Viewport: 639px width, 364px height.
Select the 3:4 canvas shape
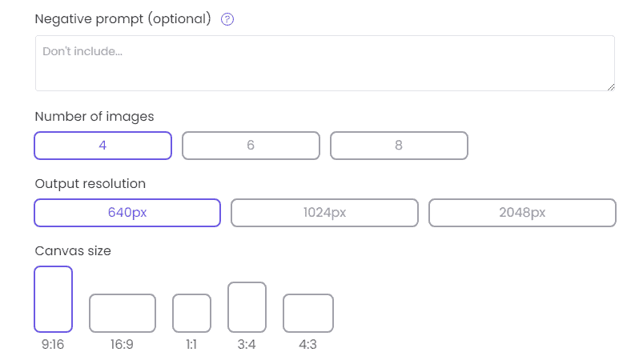point(247,307)
